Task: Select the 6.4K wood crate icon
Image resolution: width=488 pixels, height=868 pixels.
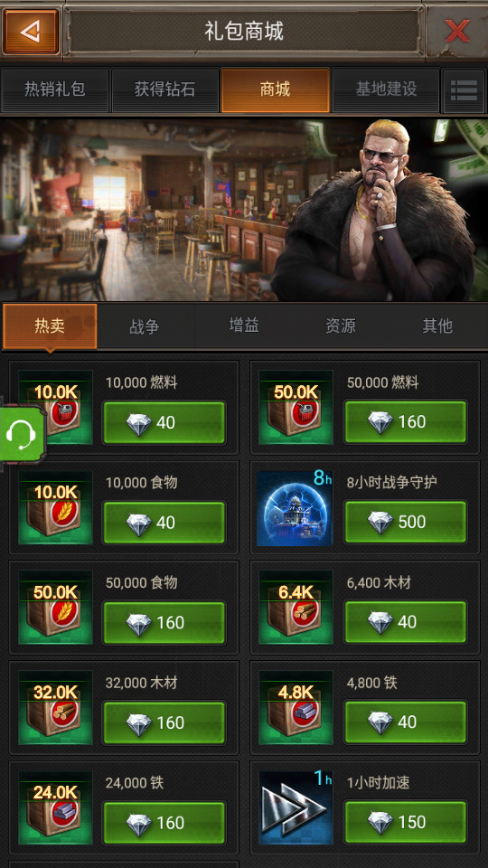Action: [x=296, y=608]
